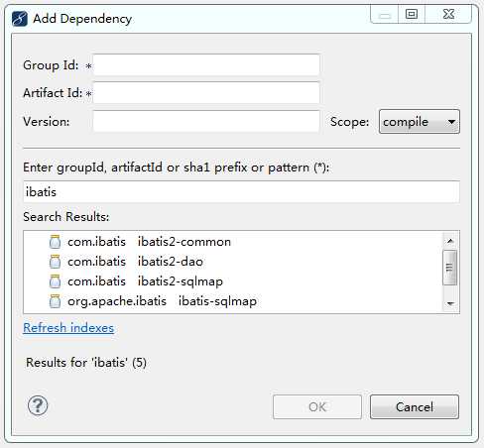484x448 pixels.
Task: Open the help question mark icon
Action: pyautogui.click(x=38, y=405)
